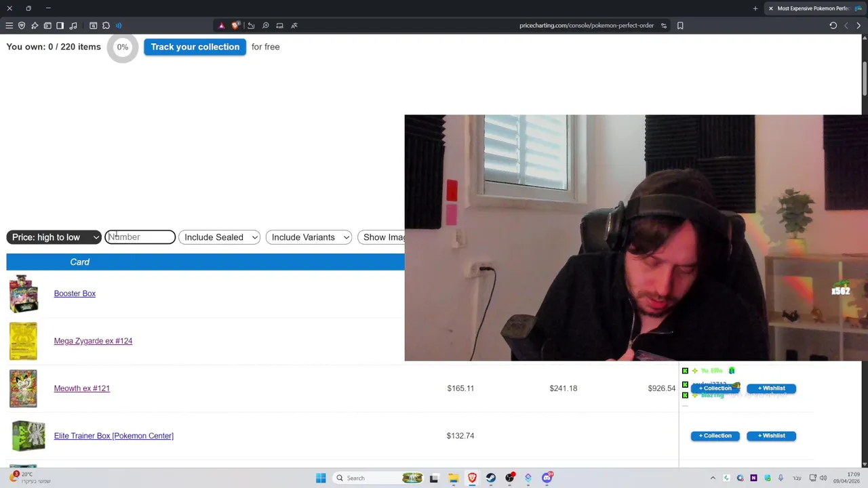
Task: Click the Booster Box thumbnail image
Action: (x=24, y=293)
